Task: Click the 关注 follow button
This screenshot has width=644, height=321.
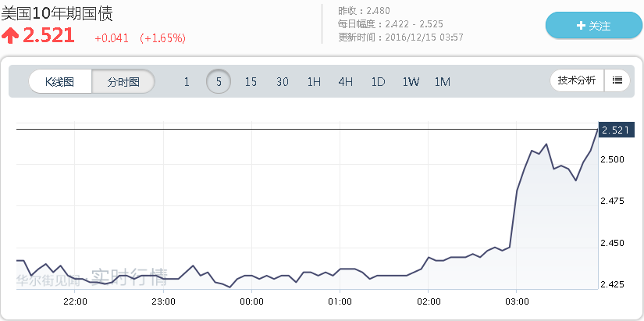Action: pos(592,26)
